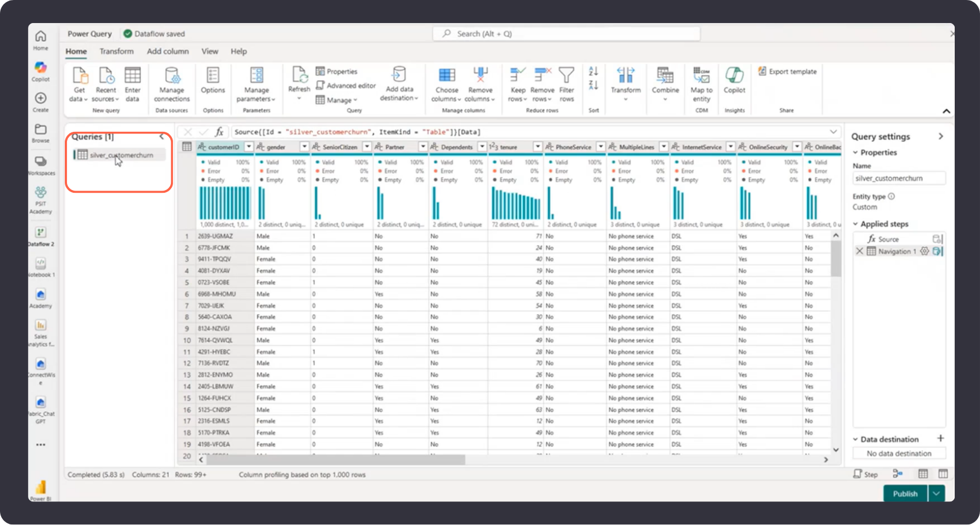Click the Filter rows icon
980x525 pixels.
[x=566, y=76]
